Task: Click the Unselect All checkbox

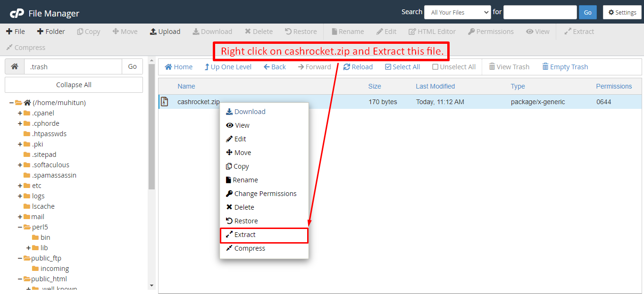Action: (x=435, y=67)
